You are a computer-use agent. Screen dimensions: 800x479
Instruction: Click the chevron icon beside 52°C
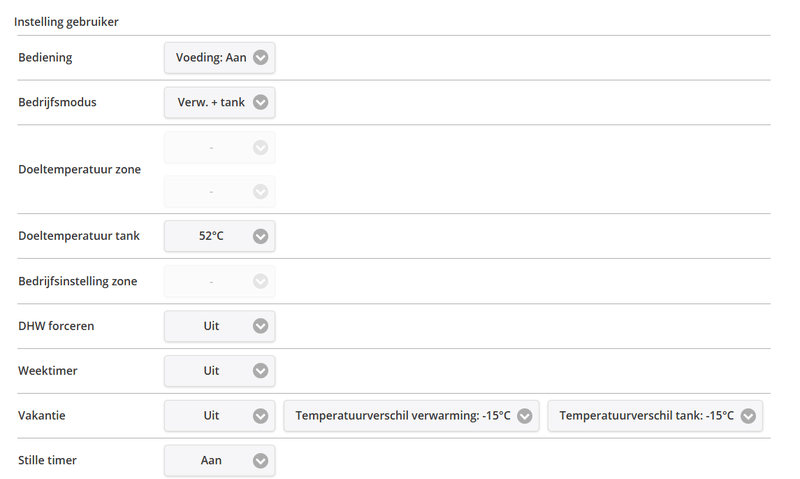pos(260,237)
